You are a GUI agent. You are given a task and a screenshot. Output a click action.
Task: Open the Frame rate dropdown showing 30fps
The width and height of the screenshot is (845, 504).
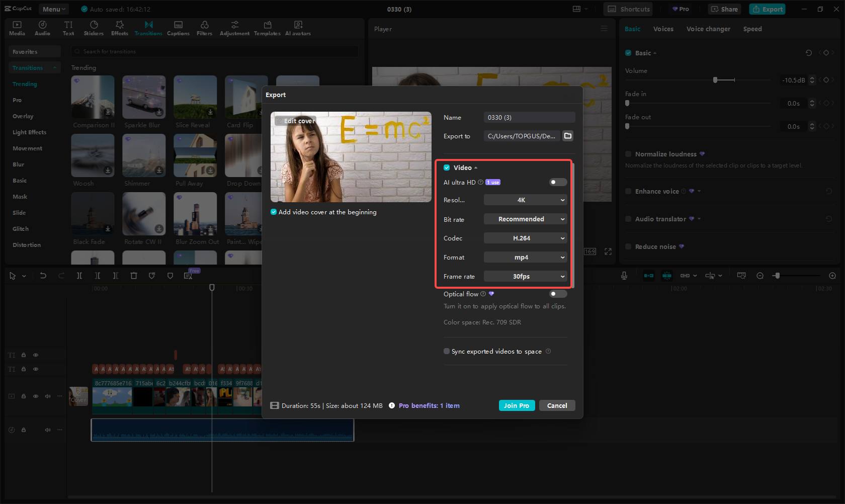[x=525, y=276]
